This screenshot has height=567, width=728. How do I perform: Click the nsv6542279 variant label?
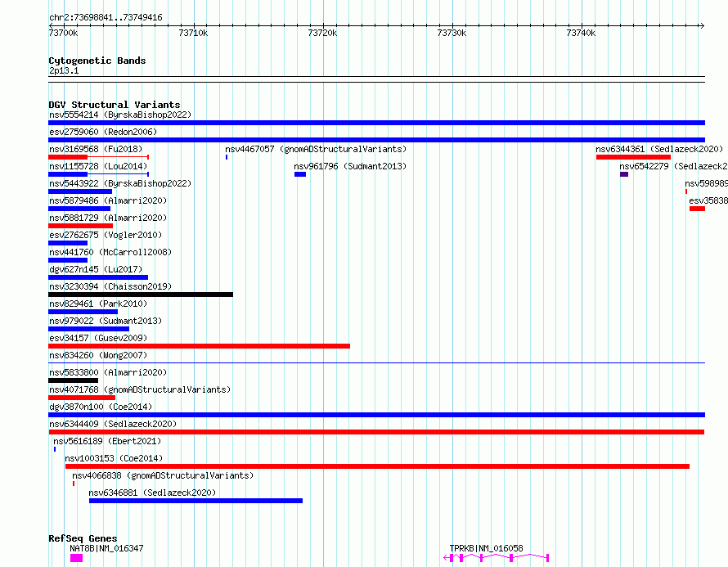tap(673, 166)
